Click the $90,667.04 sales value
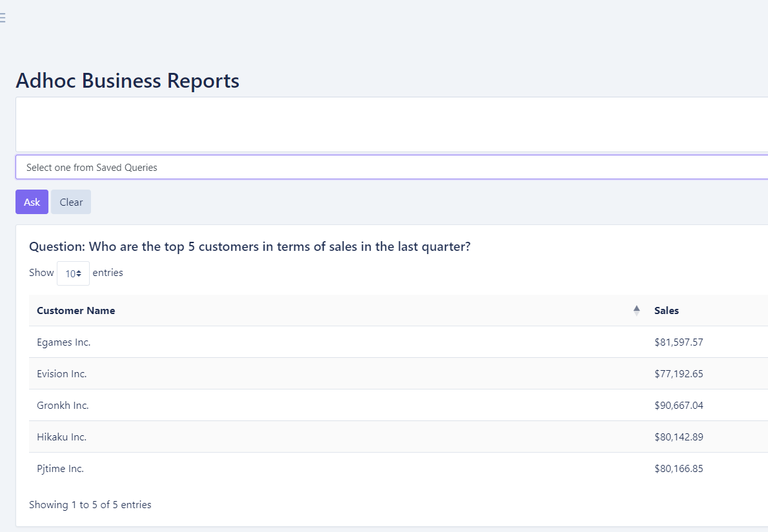Screen dimensions: 768x532 [678, 406]
